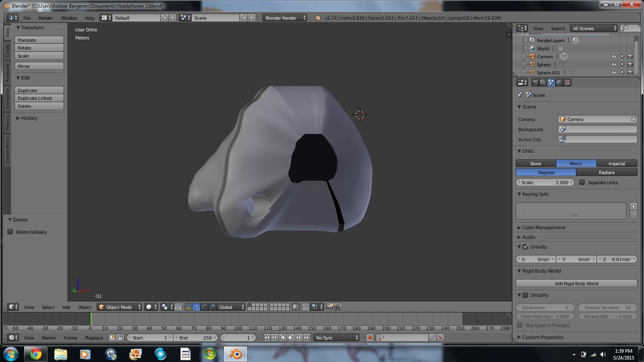The image size is (644, 362).
Task: Select Imperial unit system
Action: point(617,163)
